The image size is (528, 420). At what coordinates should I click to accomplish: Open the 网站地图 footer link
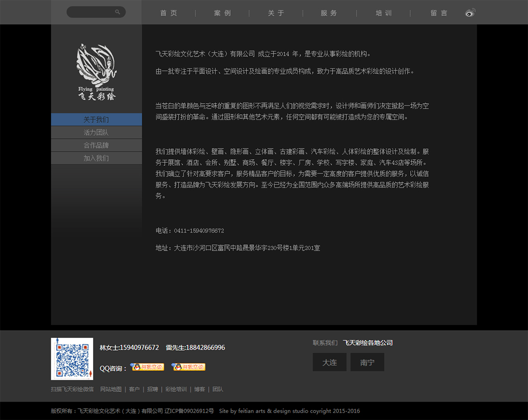tap(111, 389)
